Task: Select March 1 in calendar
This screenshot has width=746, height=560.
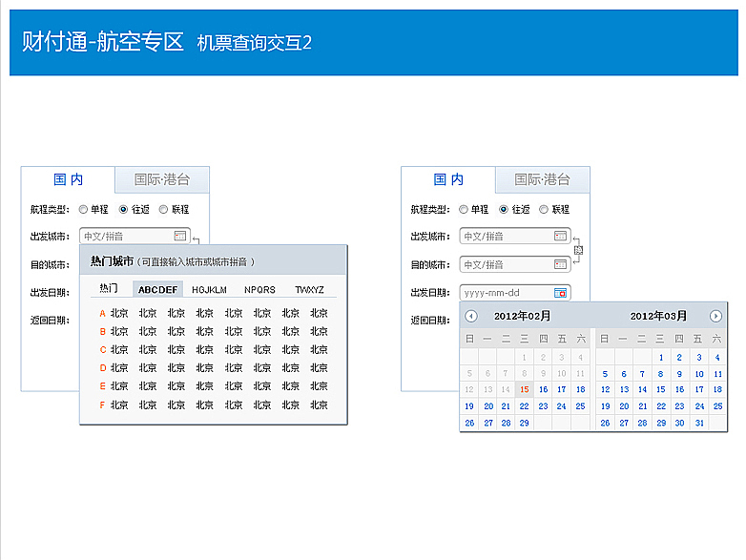Action: [661, 358]
